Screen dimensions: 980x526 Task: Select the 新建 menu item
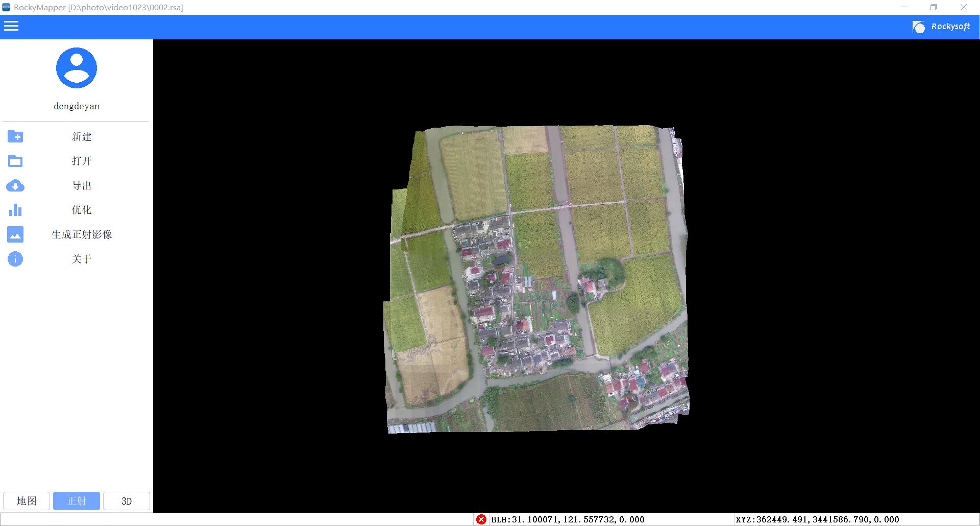(x=82, y=136)
